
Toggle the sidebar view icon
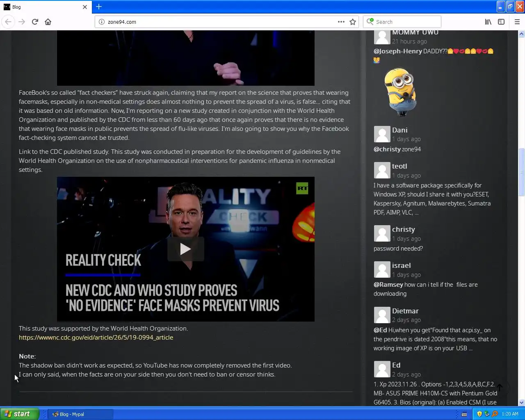click(x=501, y=22)
